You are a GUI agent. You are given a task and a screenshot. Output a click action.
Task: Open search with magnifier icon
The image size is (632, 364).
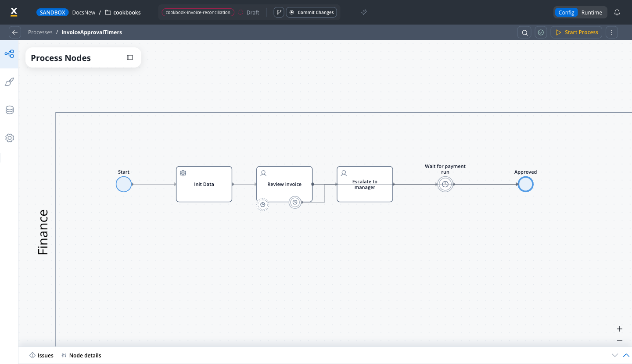tap(524, 32)
